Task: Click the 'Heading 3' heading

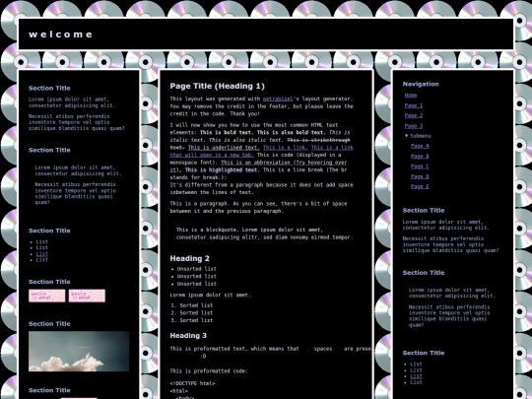Action: [188, 336]
